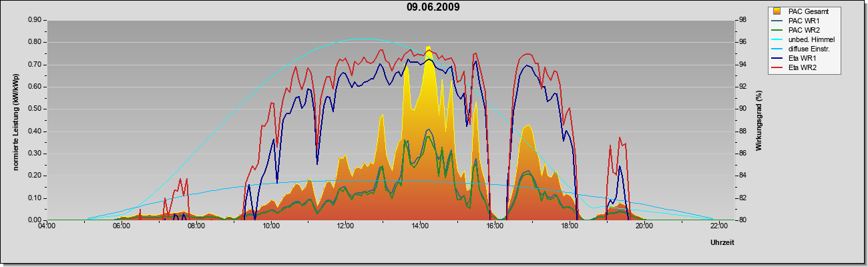This screenshot has width=868, height=267.
Task: Click the 22:00 tick label
Action: click(718, 228)
